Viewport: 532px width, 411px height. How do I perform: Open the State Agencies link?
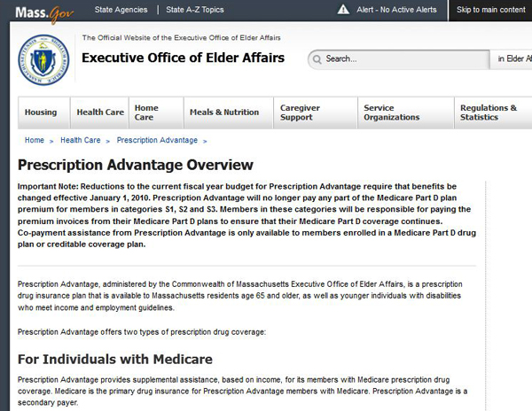[121, 10]
